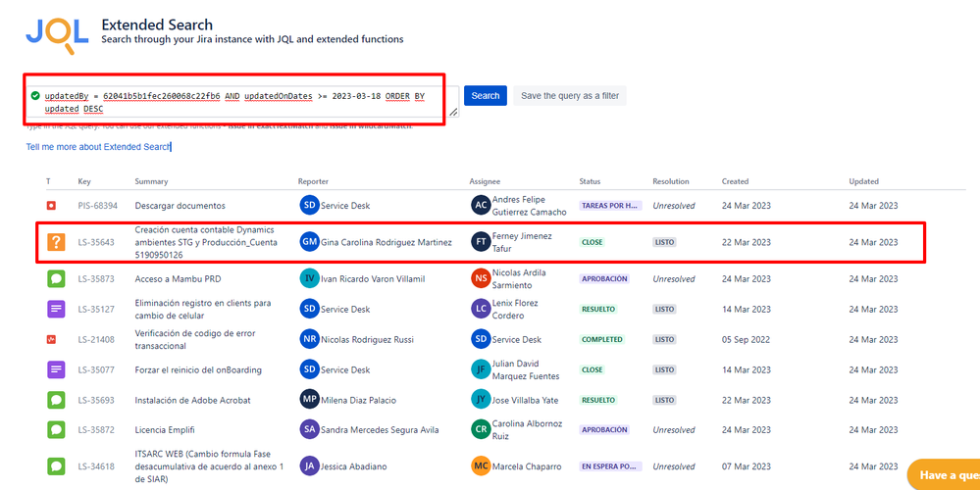980x490 pixels.
Task: Click TAREAS POR H... status badge
Action: click(610, 206)
